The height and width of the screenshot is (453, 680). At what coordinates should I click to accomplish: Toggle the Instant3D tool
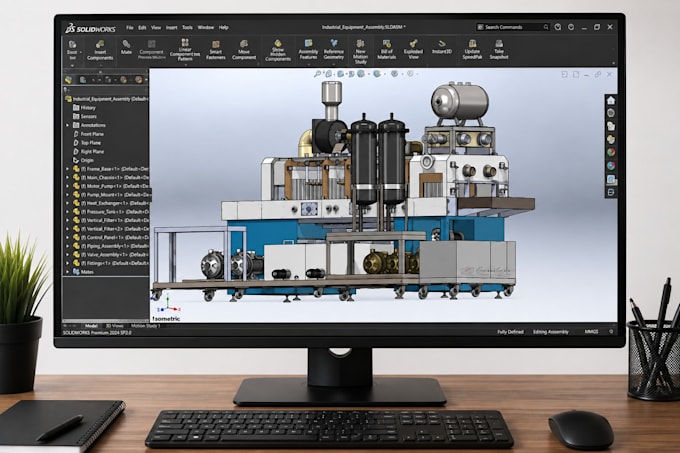coord(441,47)
